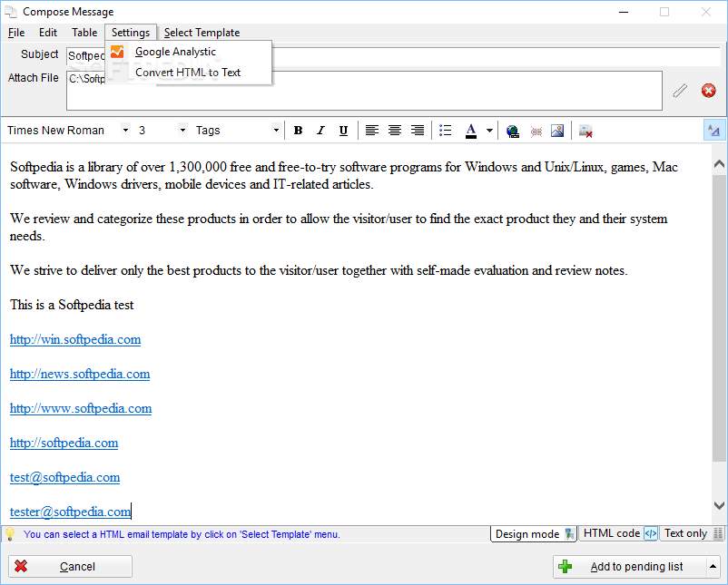This screenshot has width=728, height=585.
Task: Toggle underline formatting
Action: click(x=343, y=131)
